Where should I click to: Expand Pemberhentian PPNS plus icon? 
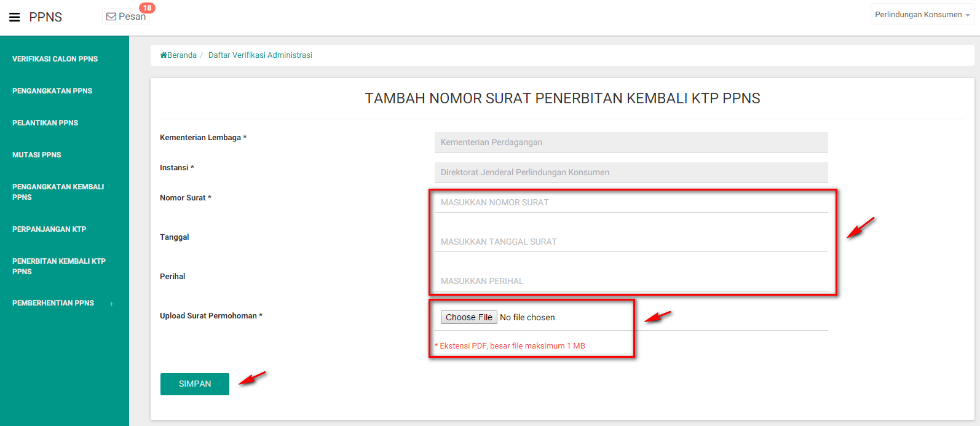tap(111, 304)
